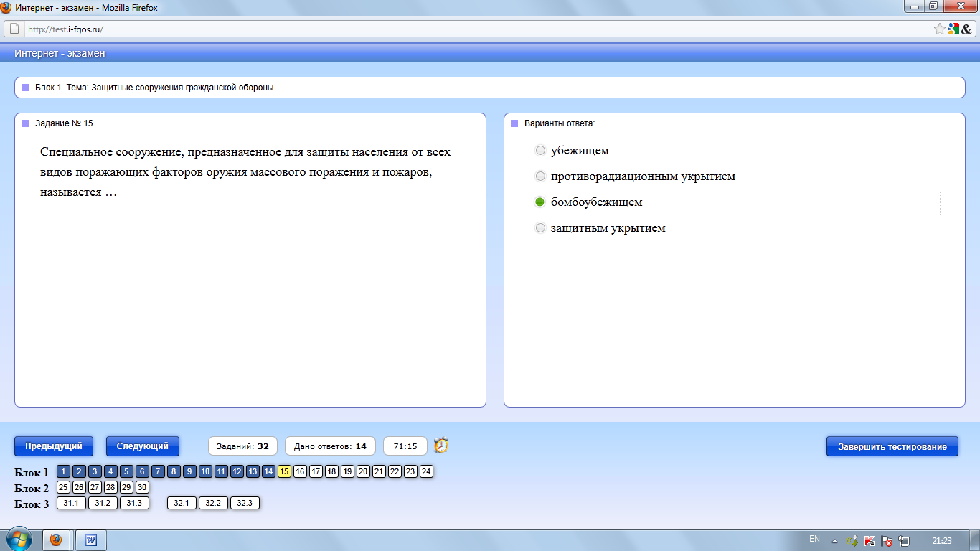This screenshot has width=980, height=551.
Task: Open question 25 in Блок 2
Action: click(x=63, y=487)
